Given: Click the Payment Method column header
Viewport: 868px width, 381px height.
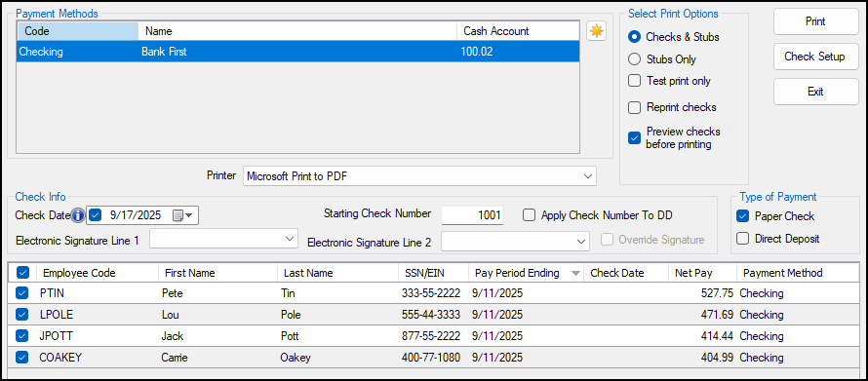Looking at the screenshot, I should [x=798, y=273].
